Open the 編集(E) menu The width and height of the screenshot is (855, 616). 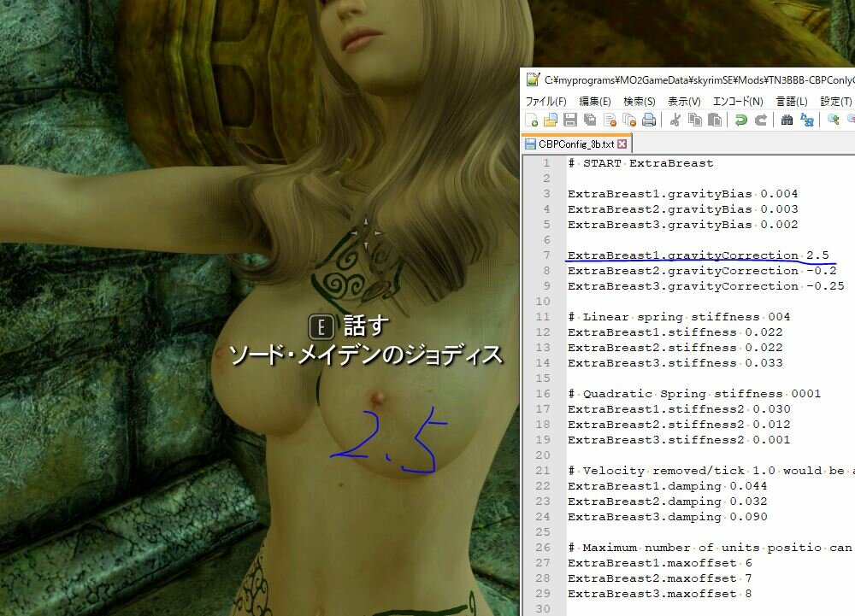[594, 102]
